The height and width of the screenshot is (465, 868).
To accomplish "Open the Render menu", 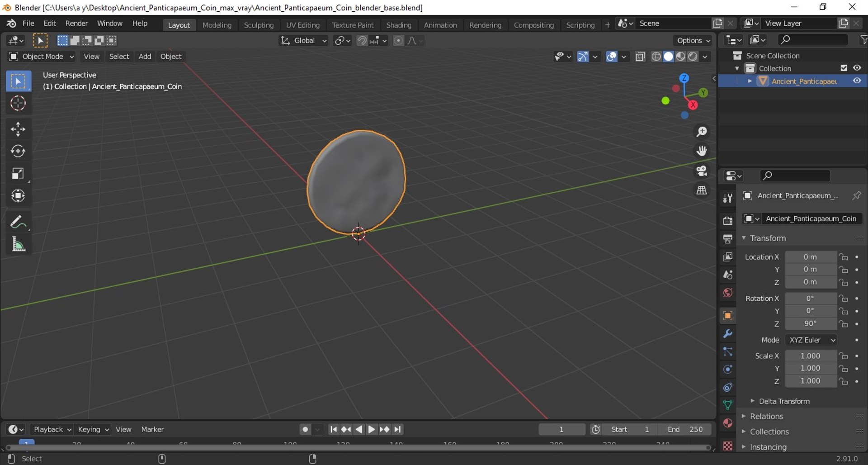I will (x=76, y=24).
